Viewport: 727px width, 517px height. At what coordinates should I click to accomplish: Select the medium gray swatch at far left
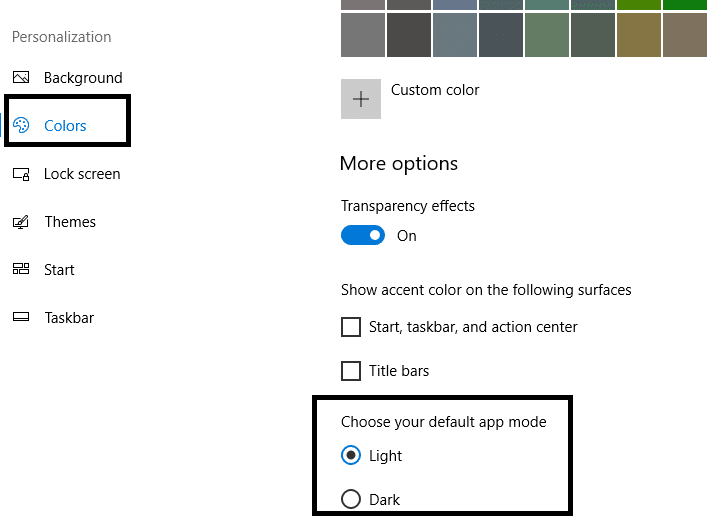[362, 35]
